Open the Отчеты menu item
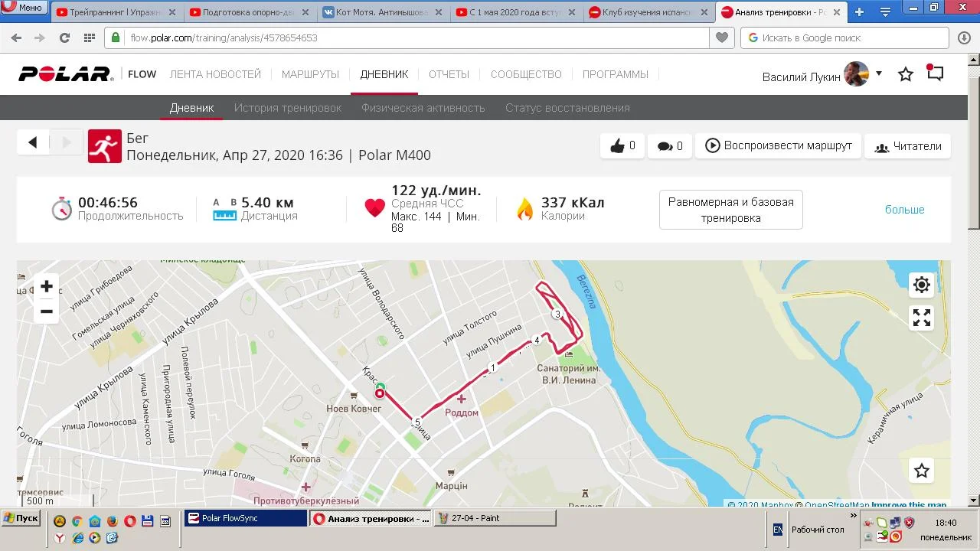Screen dimensions: 980x551 [x=449, y=74]
